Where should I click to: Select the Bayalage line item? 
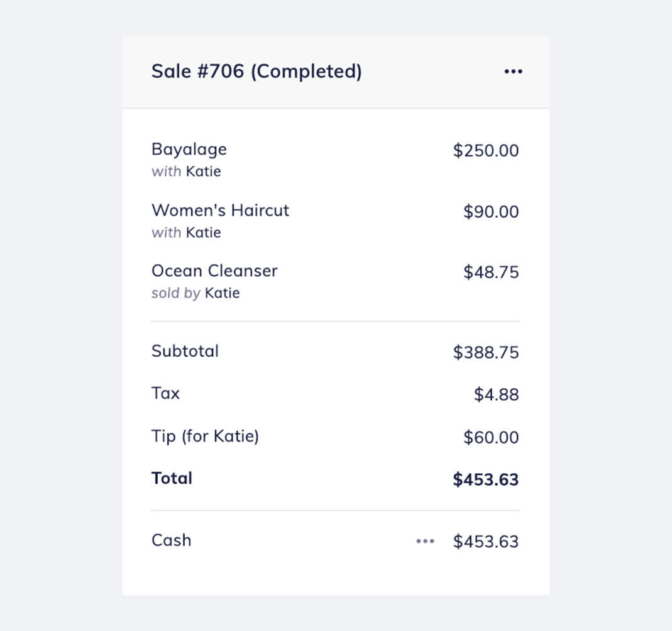coord(189,149)
